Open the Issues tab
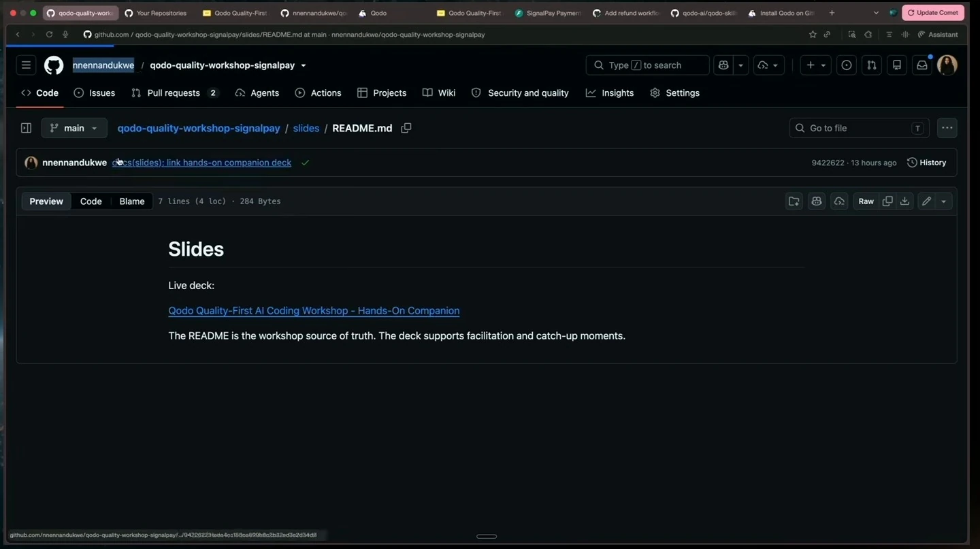The image size is (980, 549). [x=94, y=93]
